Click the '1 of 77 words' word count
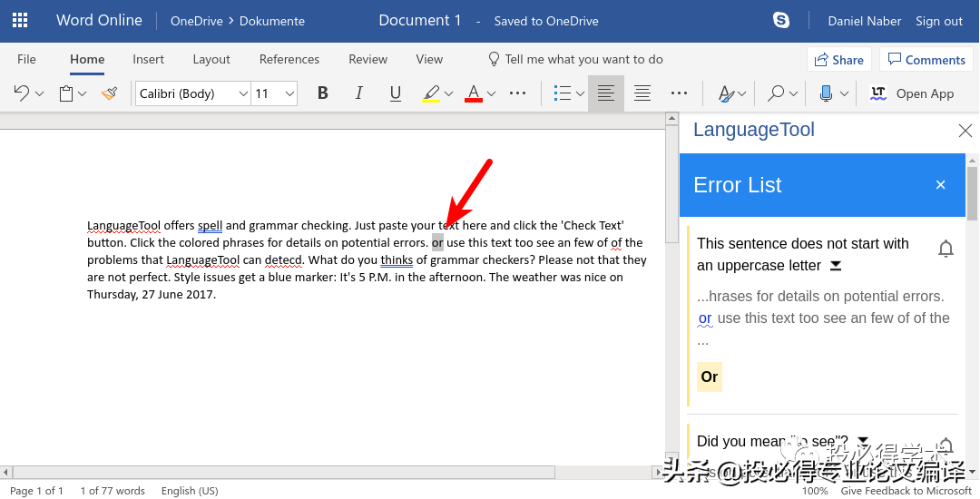The height and width of the screenshot is (499, 980). pyautogui.click(x=113, y=491)
